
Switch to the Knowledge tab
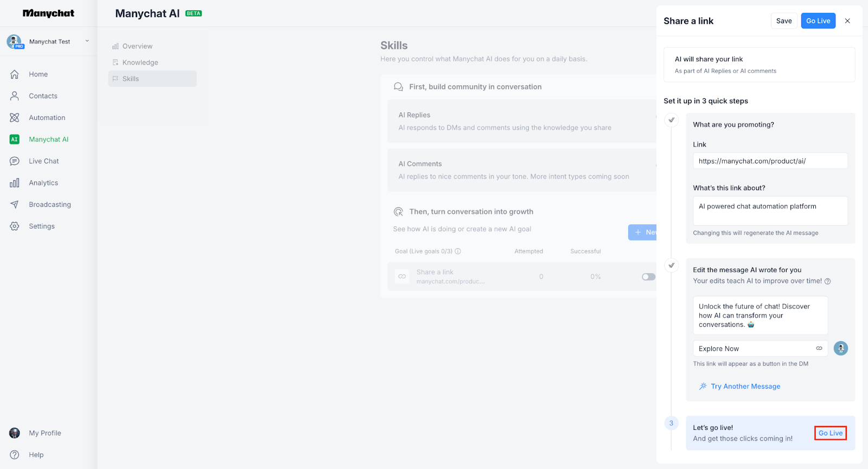[x=140, y=62]
